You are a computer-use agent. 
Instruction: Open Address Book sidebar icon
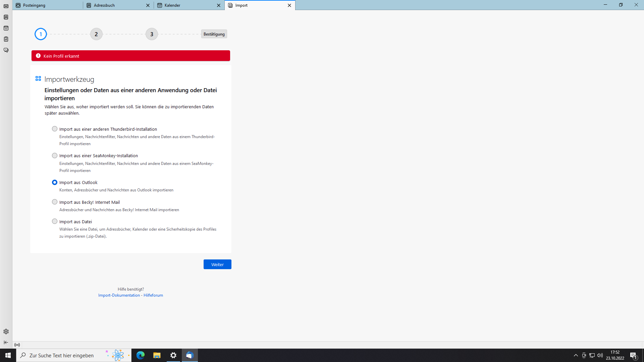coord(6,17)
